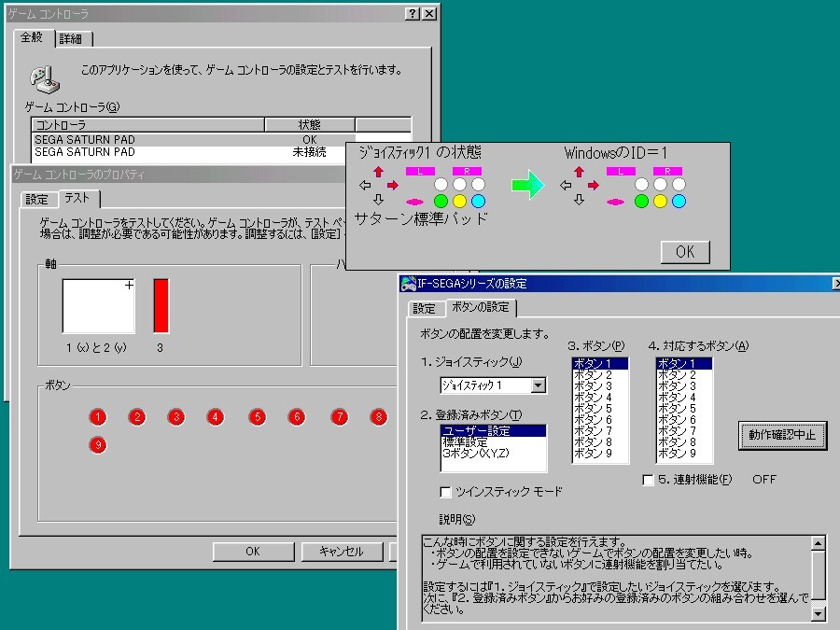
Task: Click red button indicator 1 in the test panel
Action: (x=97, y=416)
